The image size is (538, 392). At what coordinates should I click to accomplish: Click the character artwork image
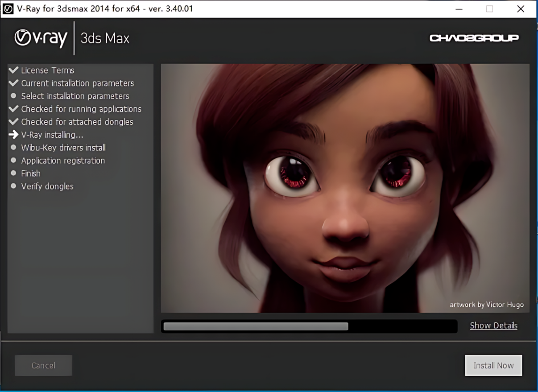pos(345,188)
